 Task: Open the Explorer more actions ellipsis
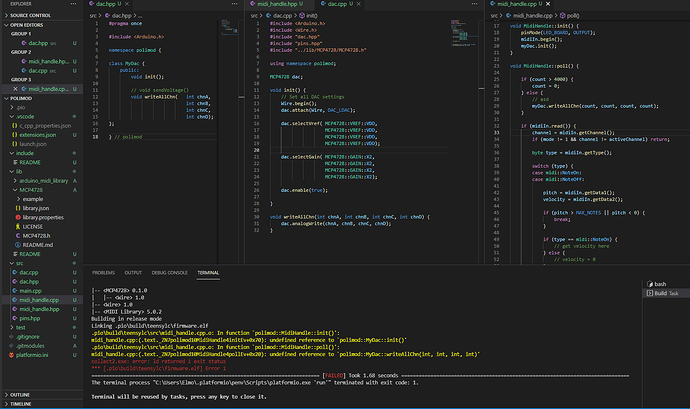pos(73,4)
